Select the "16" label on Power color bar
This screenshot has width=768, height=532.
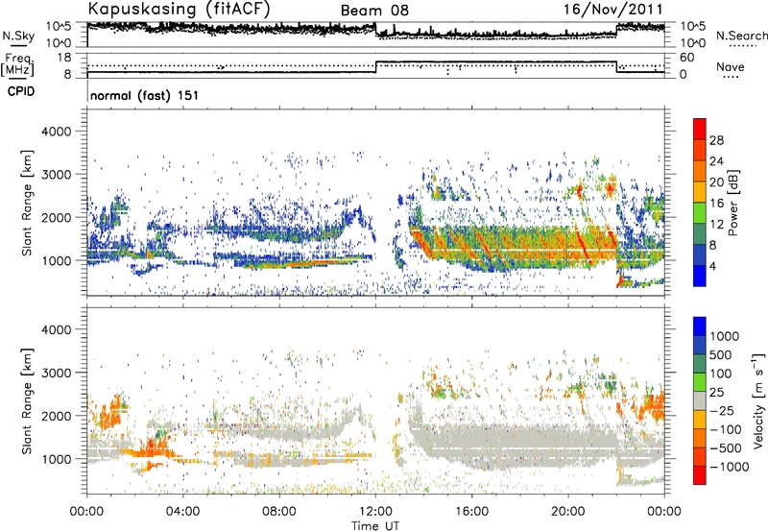click(x=716, y=204)
